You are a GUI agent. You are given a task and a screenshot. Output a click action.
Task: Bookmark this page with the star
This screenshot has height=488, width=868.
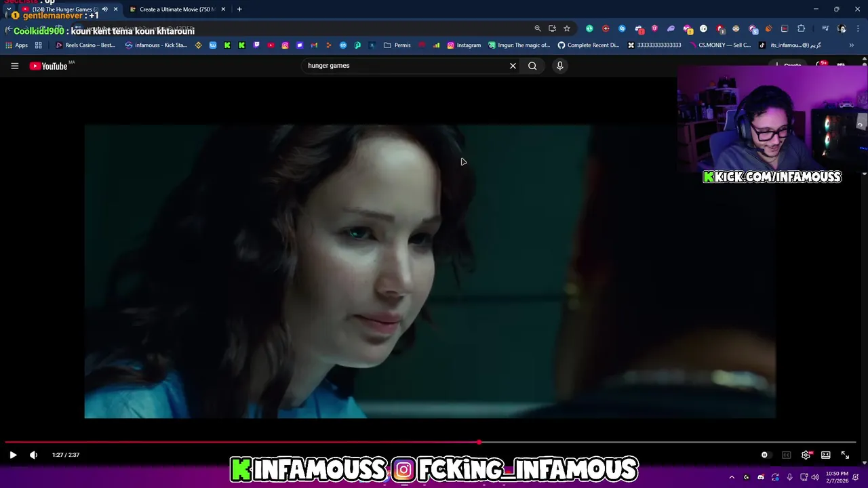tap(567, 28)
